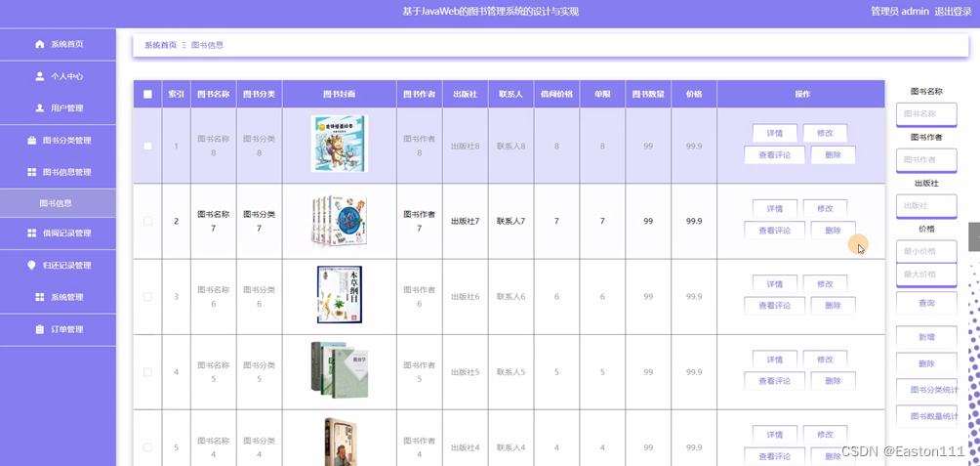This screenshot has height=466, width=980.
Task: Check the checkbox for row 图书名称5
Action: point(147,372)
